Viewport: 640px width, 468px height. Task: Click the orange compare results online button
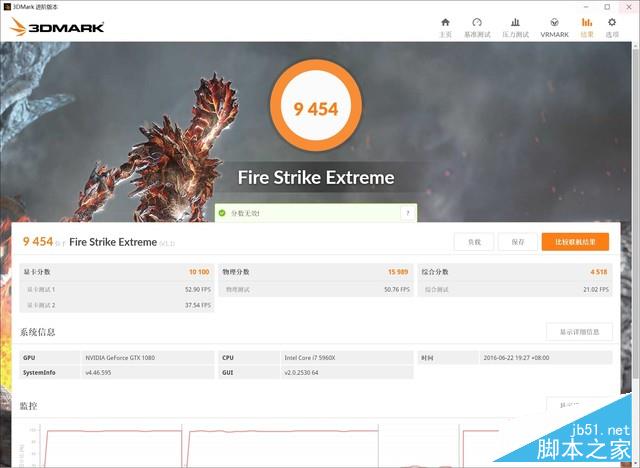pos(575,242)
